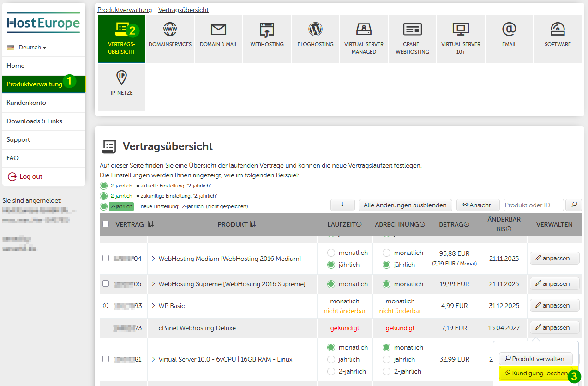Click the download arrow button
Screen dimensions: 588x386
[x=342, y=205]
